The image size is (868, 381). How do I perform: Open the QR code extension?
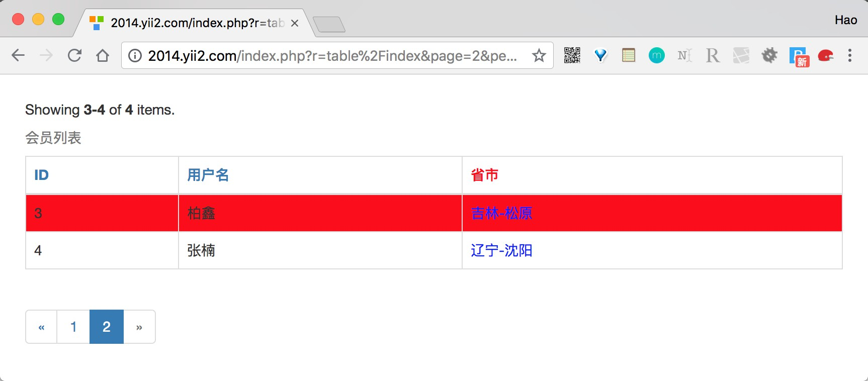tap(572, 55)
